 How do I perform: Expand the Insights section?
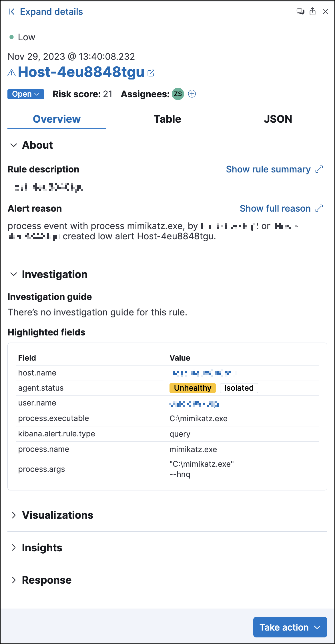pos(13,548)
